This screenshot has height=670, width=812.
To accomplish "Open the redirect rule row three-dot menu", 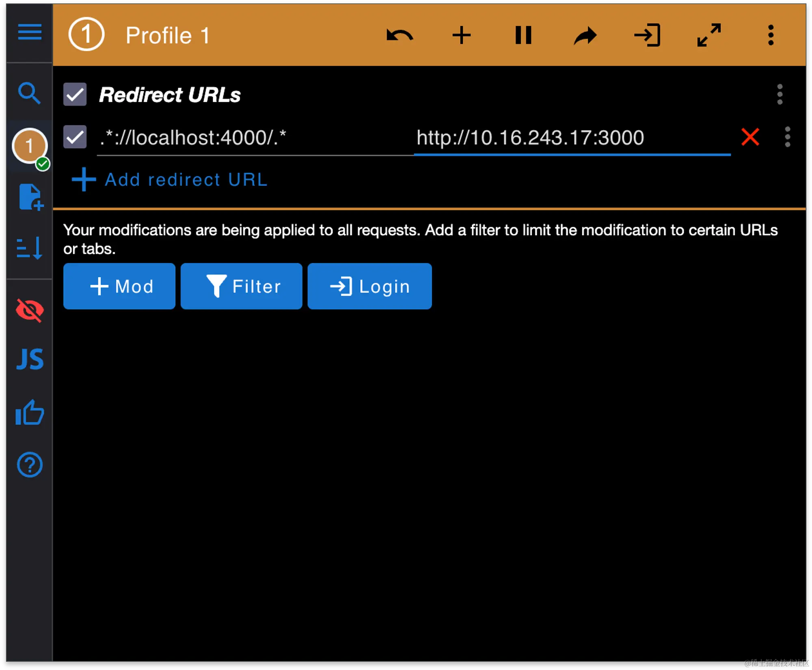I will tap(787, 137).
